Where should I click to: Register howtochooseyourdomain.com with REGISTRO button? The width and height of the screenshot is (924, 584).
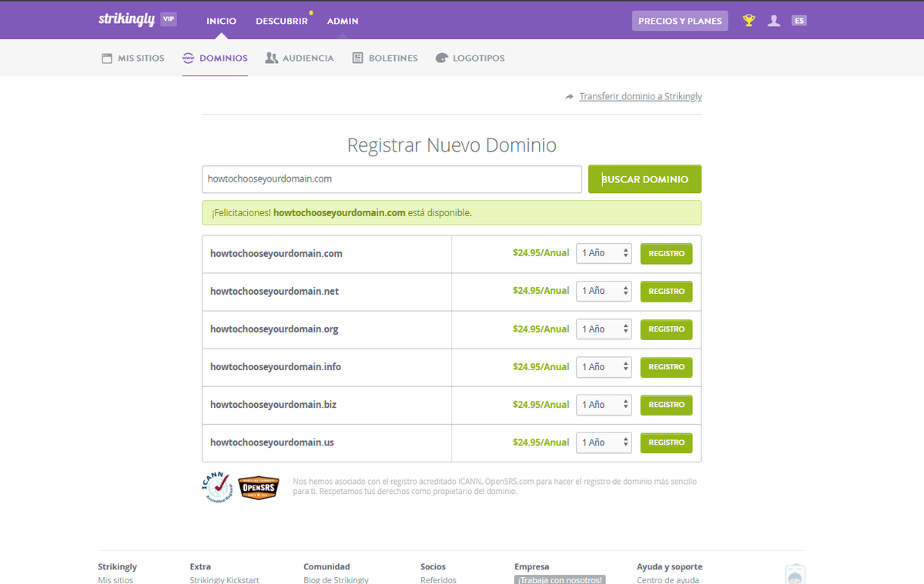point(667,253)
